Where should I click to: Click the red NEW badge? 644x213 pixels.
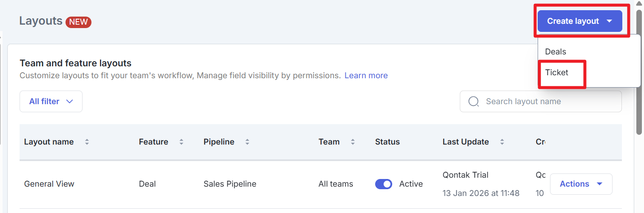coord(78,22)
